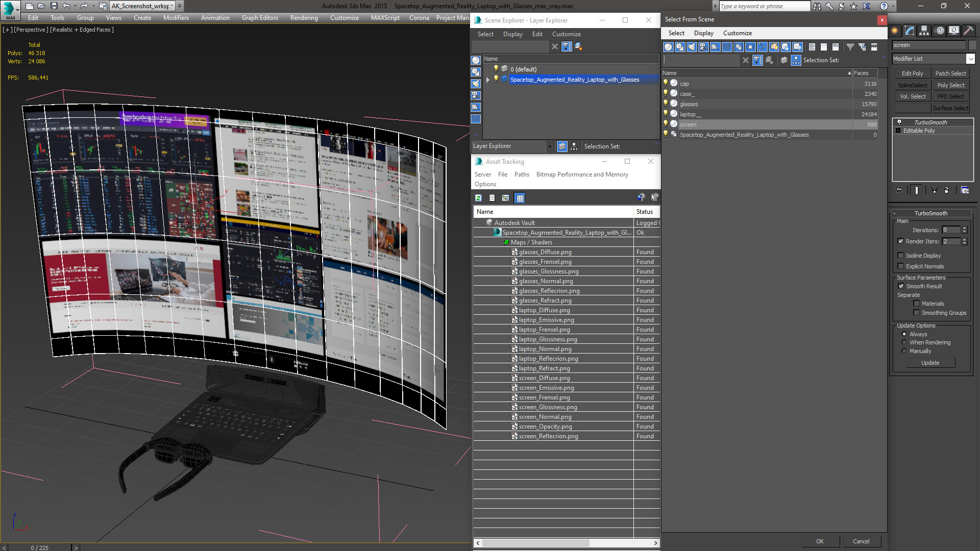
Task: Expand Editable Poly in modifier stack
Action: point(898,131)
